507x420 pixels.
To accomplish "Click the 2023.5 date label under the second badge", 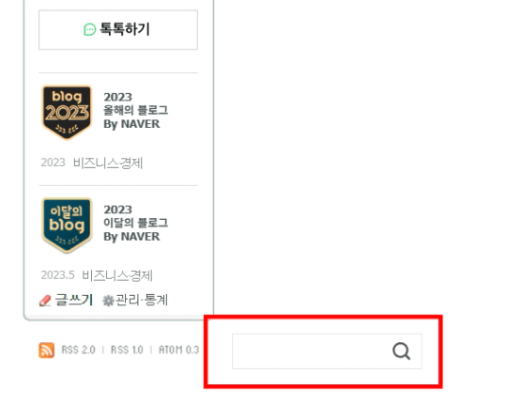I will pos(57,275).
